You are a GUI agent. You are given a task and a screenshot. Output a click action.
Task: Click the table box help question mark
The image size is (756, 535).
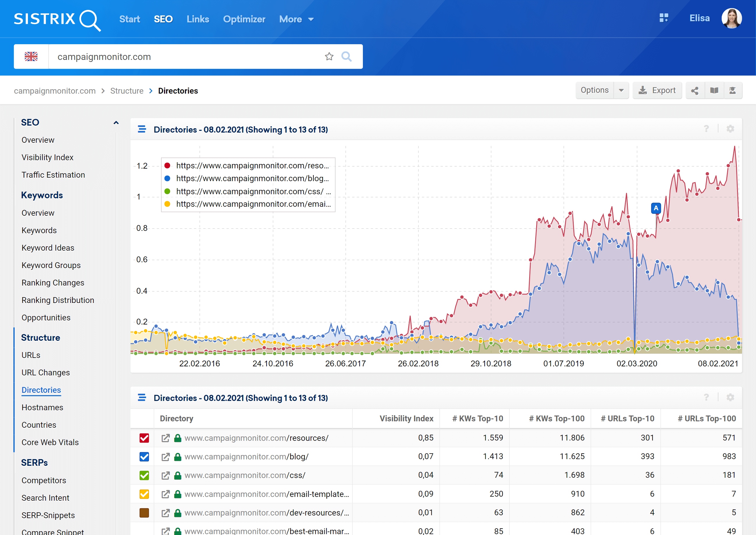tap(706, 397)
